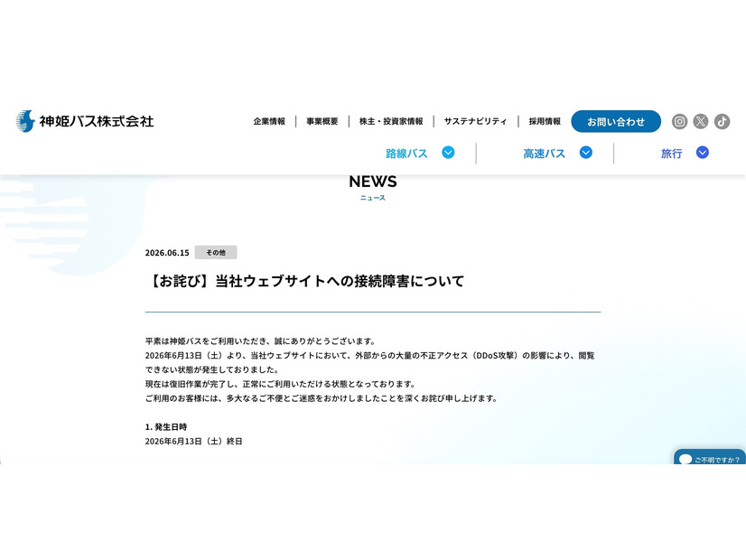Open the 採用情報 menu item
746x560 pixels.
pyautogui.click(x=545, y=121)
